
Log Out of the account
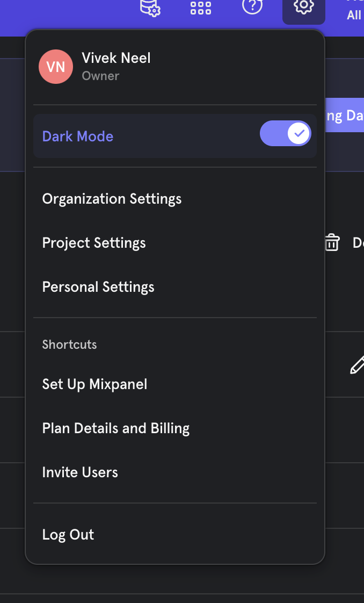click(68, 535)
